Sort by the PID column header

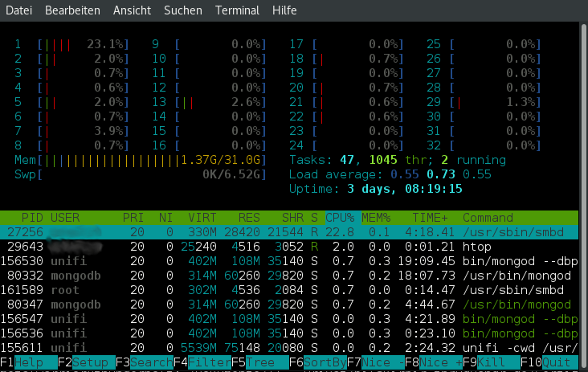coord(32,218)
